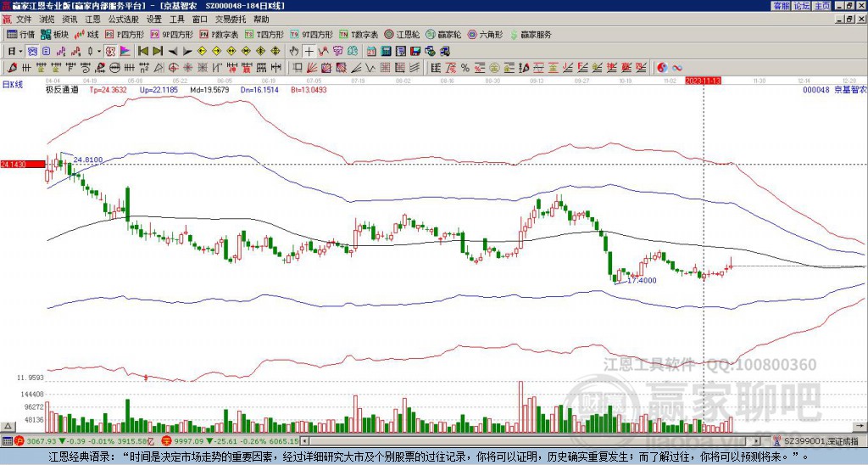Select the hand pan tool
This screenshot has height=465, width=868.
click(294, 52)
